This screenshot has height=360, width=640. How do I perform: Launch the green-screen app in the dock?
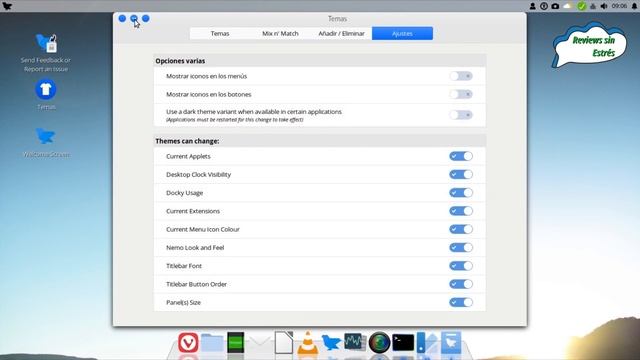tap(236, 342)
